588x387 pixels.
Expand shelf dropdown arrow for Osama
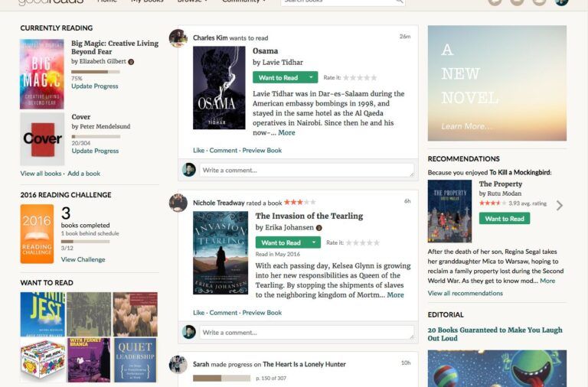pos(311,77)
